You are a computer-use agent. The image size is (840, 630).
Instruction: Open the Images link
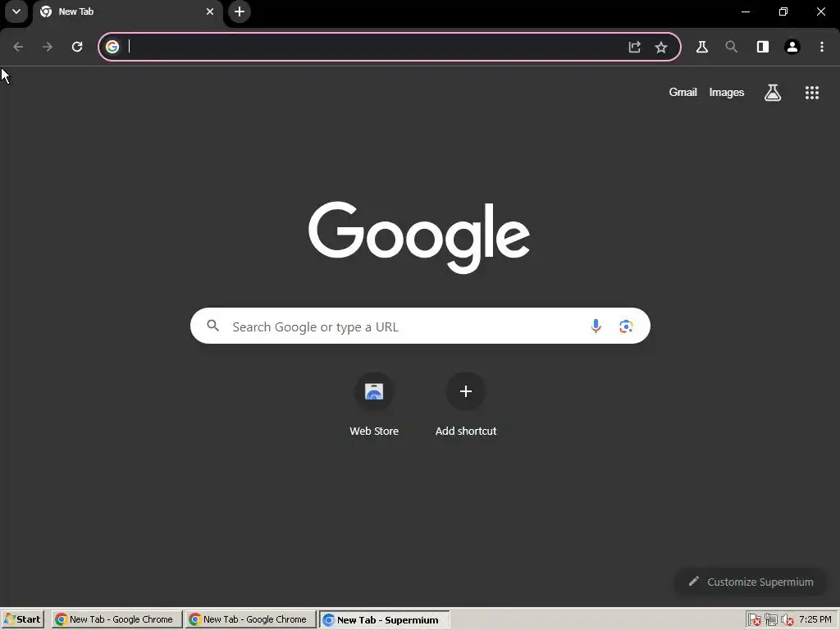click(727, 92)
